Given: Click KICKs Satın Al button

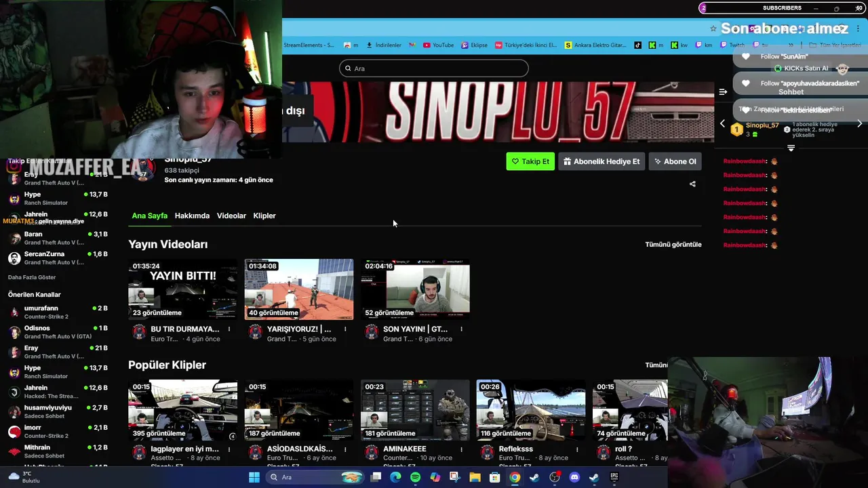Looking at the screenshot, I should (x=802, y=68).
